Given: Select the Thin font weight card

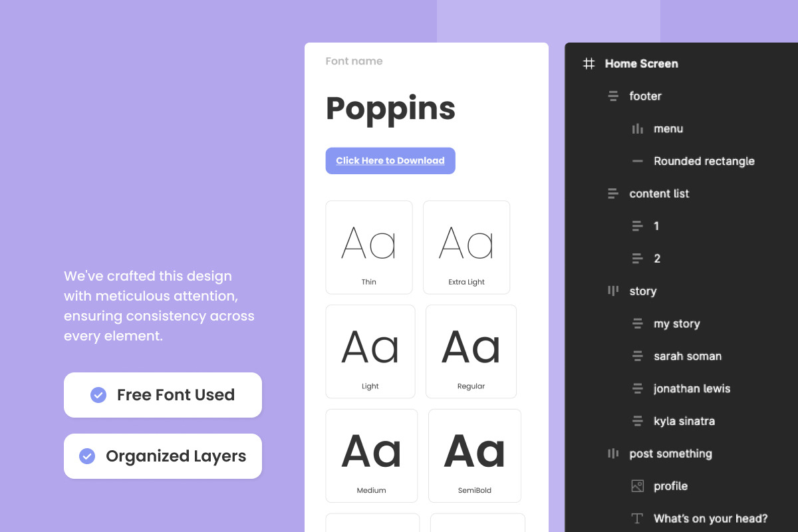Looking at the screenshot, I should (x=369, y=247).
